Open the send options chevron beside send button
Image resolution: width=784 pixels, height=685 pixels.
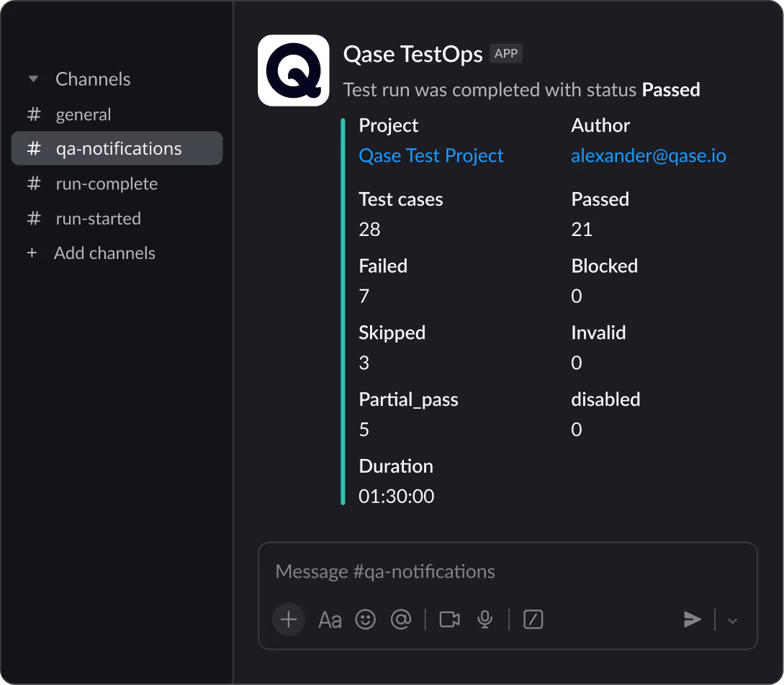point(732,620)
